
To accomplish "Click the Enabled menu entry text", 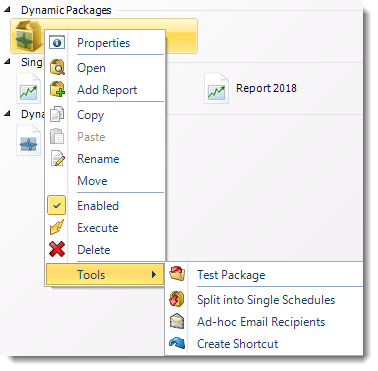I will click(98, 206).
